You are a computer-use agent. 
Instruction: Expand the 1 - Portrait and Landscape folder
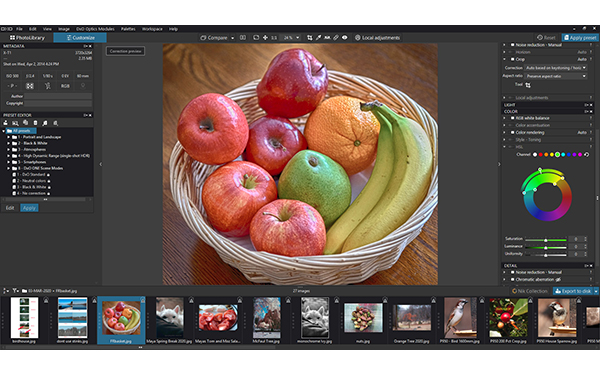click(8, 137)
